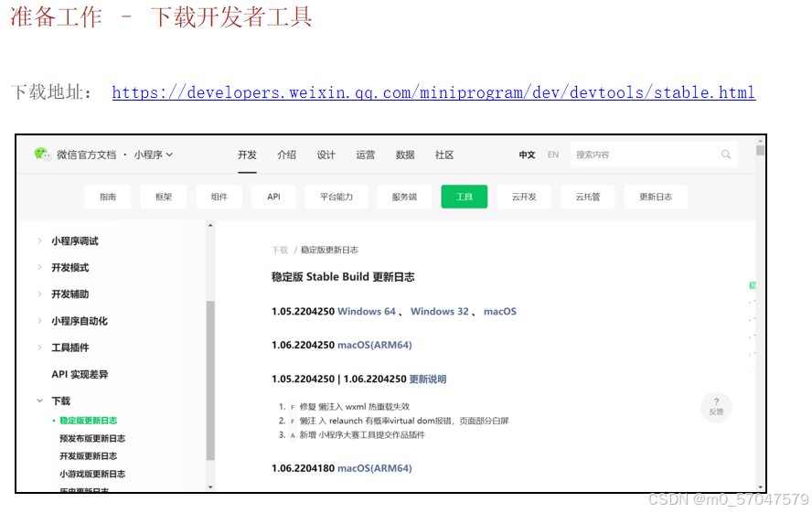This screenshot has height=513, width=812.
Task: Open the 介绍 top navigation tab
Action: pos(286,155)
